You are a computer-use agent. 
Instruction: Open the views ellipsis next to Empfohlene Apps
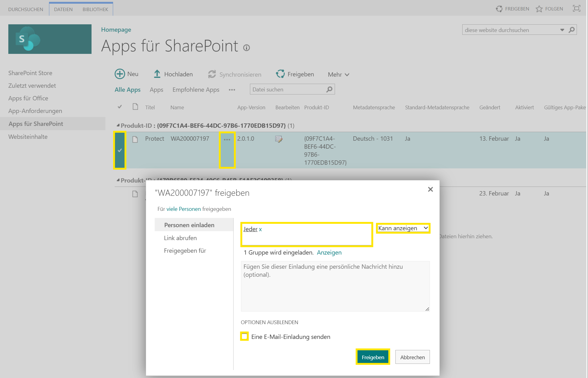[x=232, y=90]
